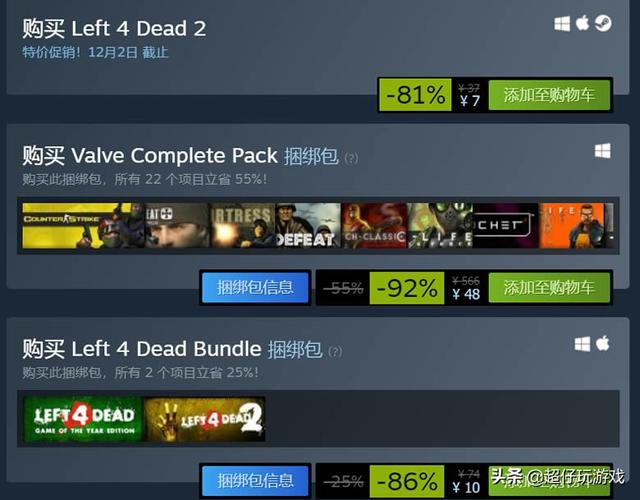Add Left 4 Dead 2 (¥7) to cart
The image size is (640, 500).
[x=549, y=95]
